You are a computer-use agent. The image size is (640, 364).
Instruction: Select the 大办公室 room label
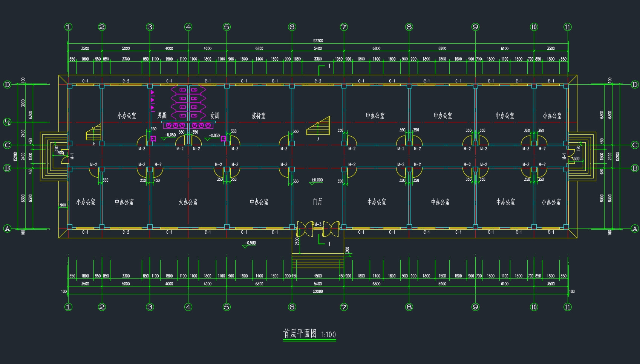(x=188, y=202)
